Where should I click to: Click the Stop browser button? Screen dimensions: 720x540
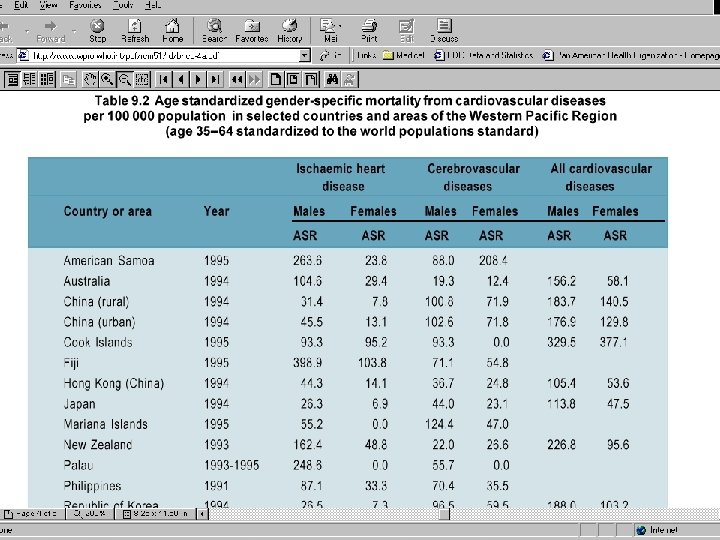tap(97, 31)
